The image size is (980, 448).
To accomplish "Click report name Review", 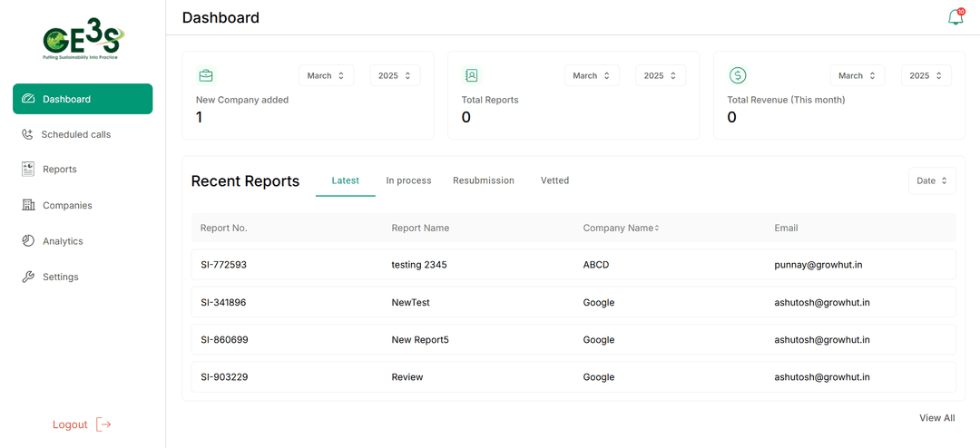I will [407, 377].
